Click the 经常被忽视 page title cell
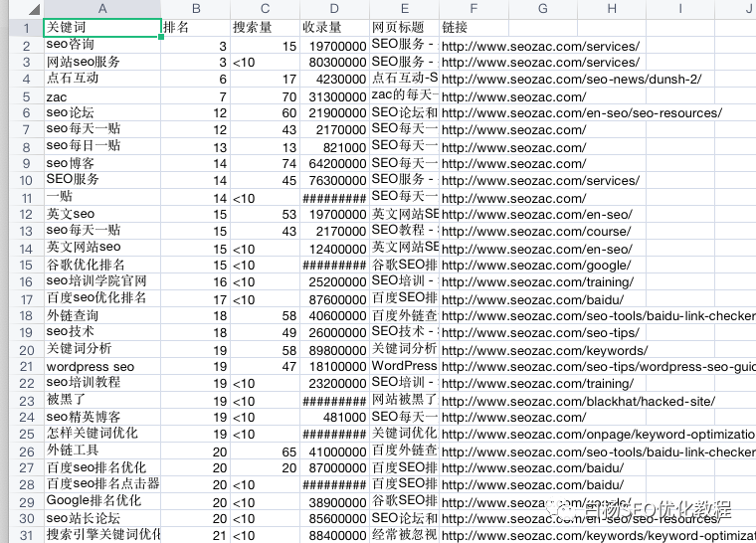The height and width of the screenshot is (543, 756). [404, 535]
